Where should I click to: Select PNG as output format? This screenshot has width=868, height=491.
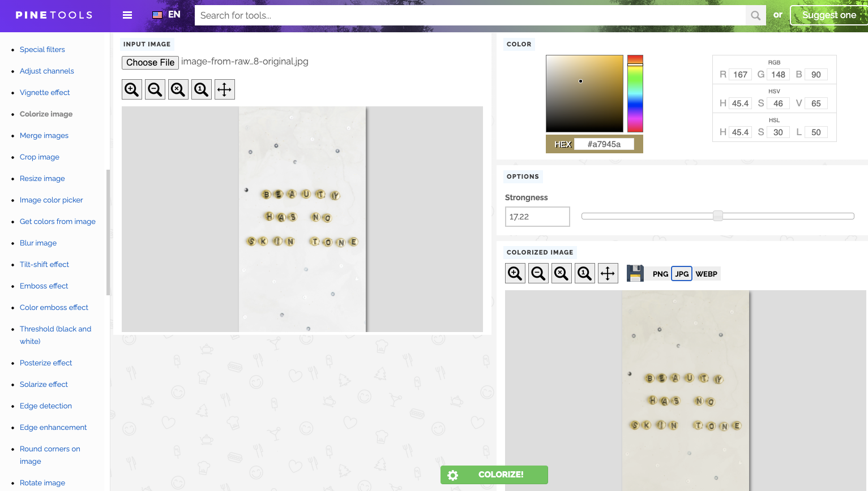tap(660, 274)
